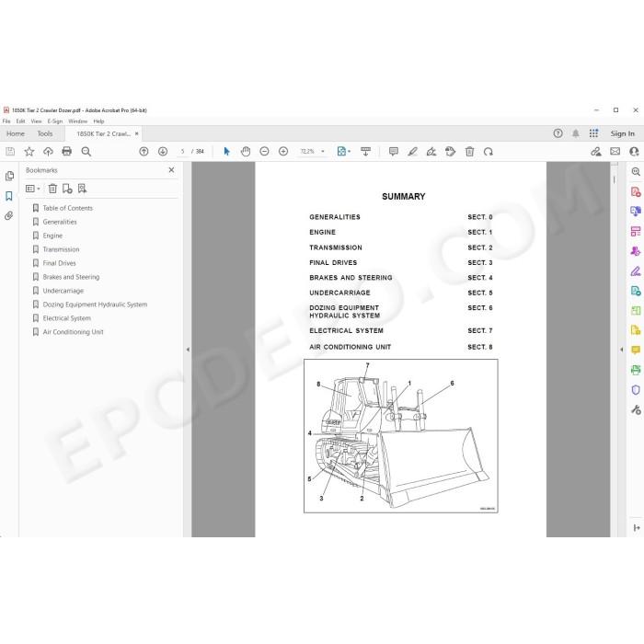Open notifications bell icon

[x=576, y=133]
